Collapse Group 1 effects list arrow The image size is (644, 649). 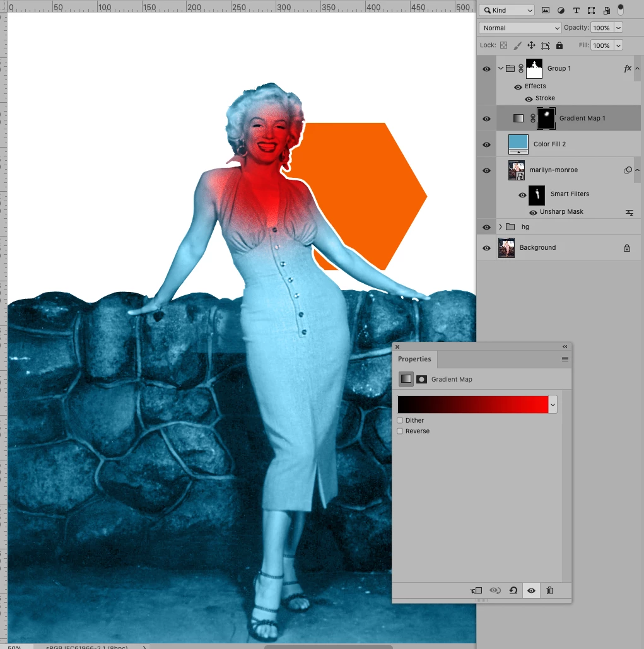[x=638, y=68]
